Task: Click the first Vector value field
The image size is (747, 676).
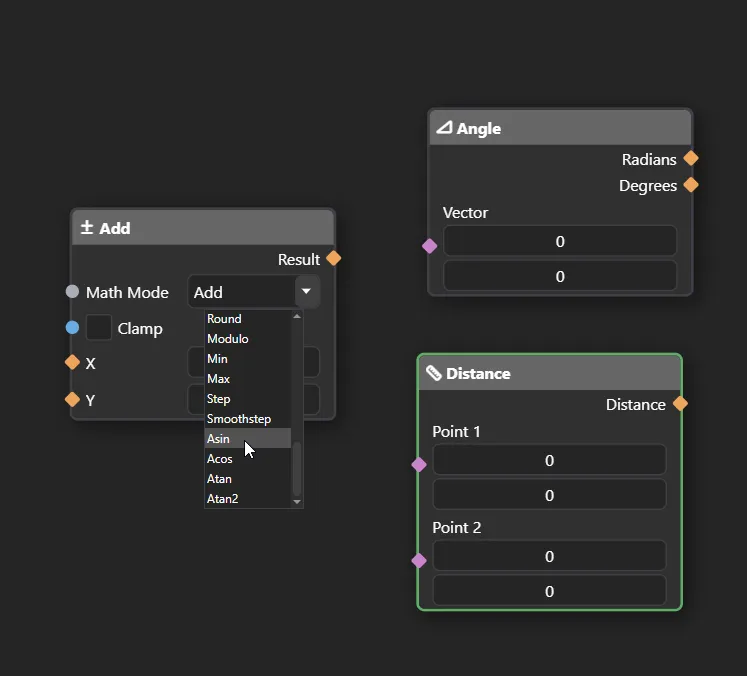Action: [560, 241]
